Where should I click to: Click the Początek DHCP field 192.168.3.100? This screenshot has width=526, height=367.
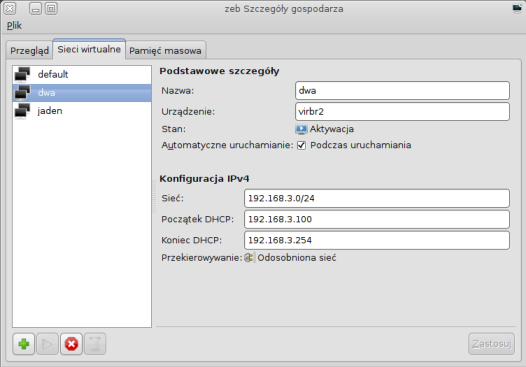click(x=377, y=219)
